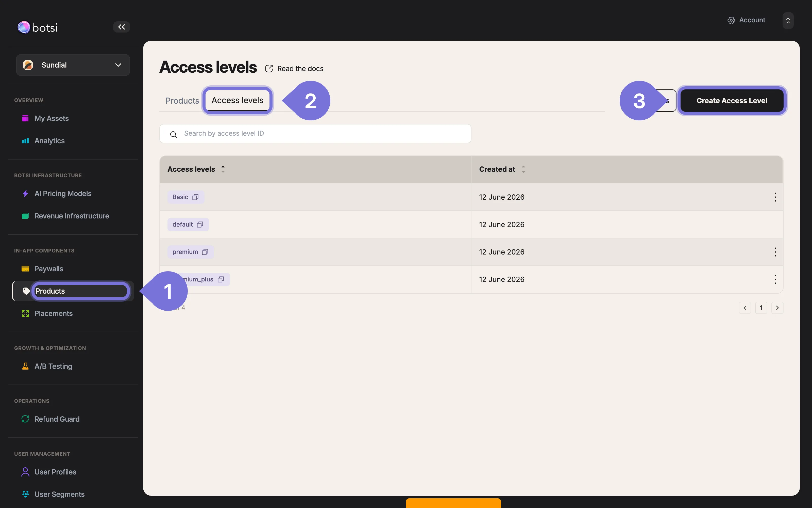Open User Profiles
Viewport: 812px width, 508px height.
pyautogui.click(x=55, y=472)
